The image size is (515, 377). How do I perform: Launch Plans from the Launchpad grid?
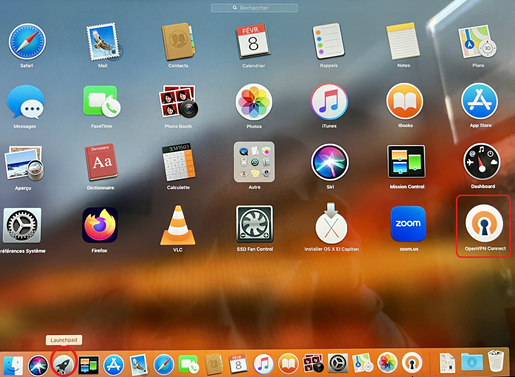coord(478,42)
